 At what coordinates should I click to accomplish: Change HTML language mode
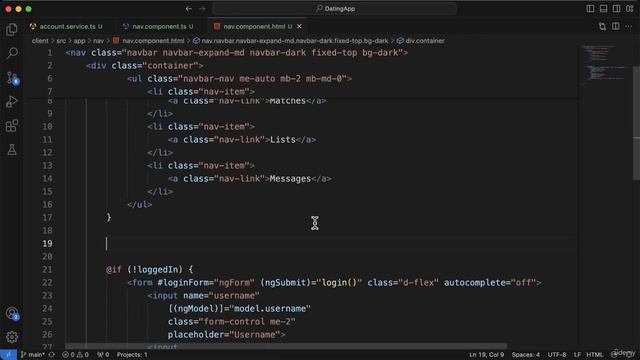point(595,355)
